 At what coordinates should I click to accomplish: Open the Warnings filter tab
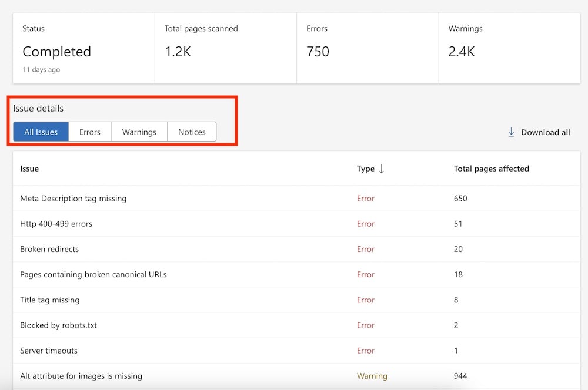pos(139,132)
